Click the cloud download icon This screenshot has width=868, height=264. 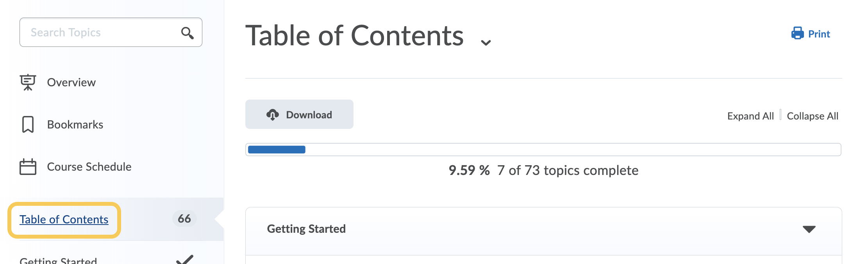(273, 115)
